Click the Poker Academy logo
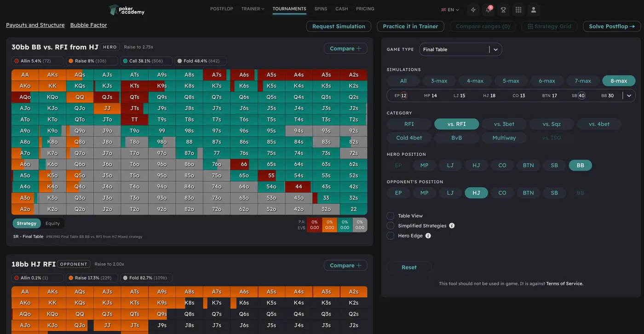The width and height of the screenshot is (644, 334). point(127,10)
